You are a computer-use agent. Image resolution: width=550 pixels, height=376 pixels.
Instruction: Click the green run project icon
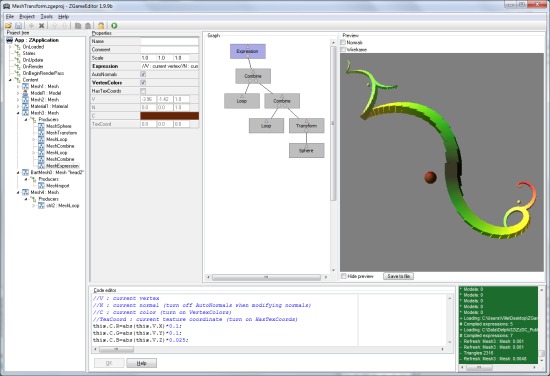click(114, 26)
